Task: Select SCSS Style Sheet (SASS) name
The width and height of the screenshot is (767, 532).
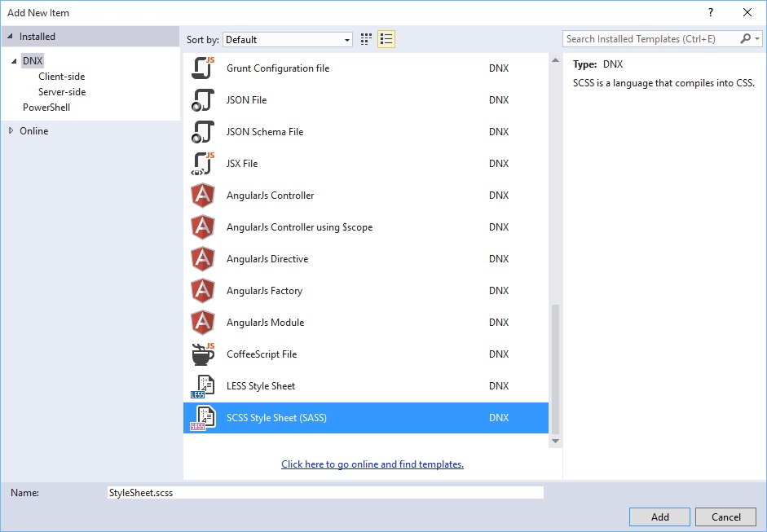Action: (276, 418)
